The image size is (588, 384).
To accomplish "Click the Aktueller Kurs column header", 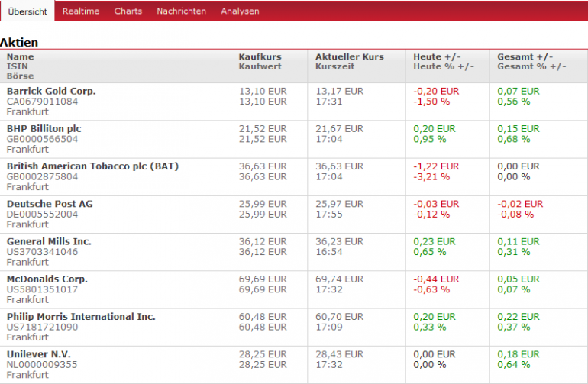I will click(x=350, y=56).
